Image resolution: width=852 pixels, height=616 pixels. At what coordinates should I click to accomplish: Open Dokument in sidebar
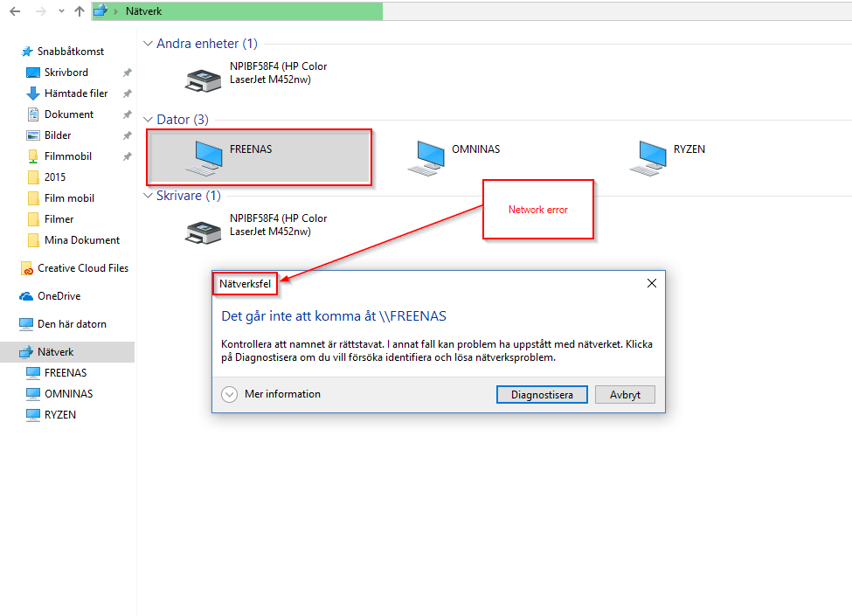[69, 114]
